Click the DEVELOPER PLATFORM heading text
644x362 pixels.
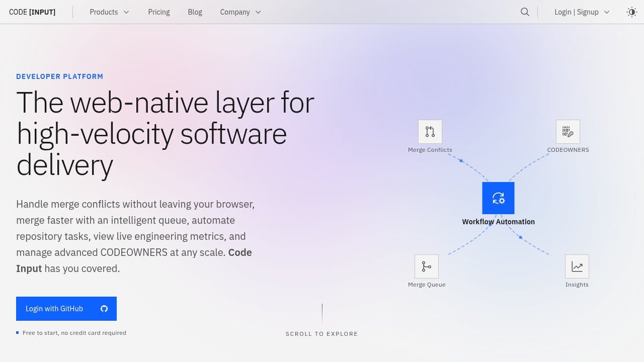pyautogui.click(x=59, y=76)
